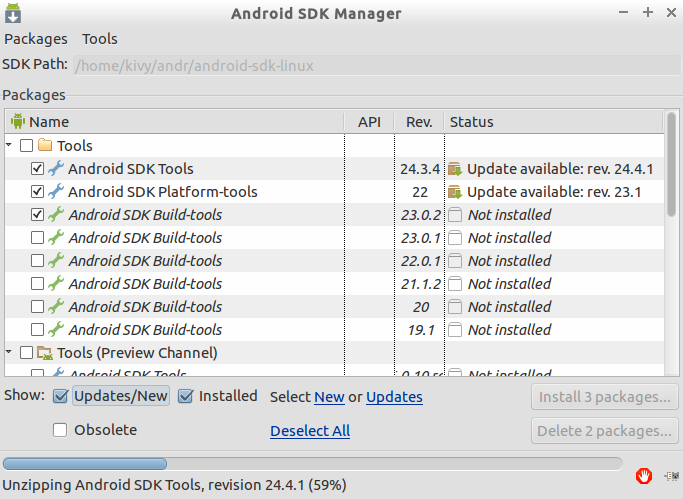Viewport: 683px width, 499px height.
Task: Open the Packages menu
Action: pyautogui.click(x=36, y=39)
